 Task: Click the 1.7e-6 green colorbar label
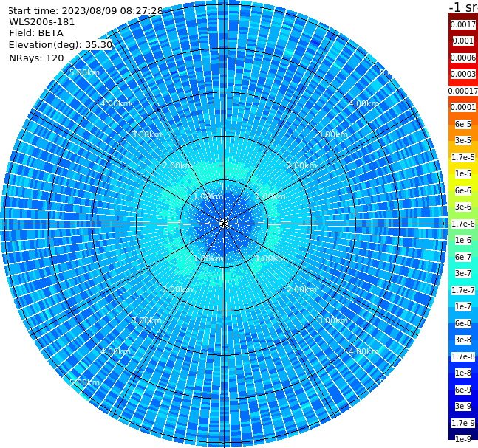click(x=463, y=224)
